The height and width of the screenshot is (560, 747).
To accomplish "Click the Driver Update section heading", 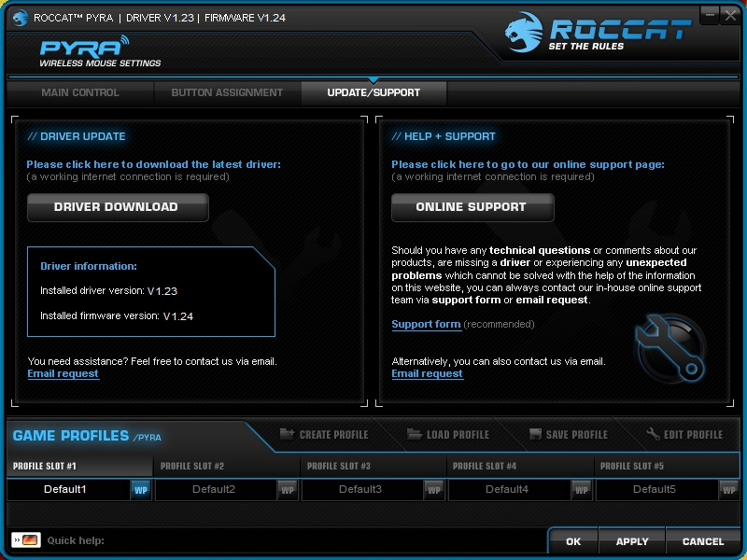I will [x=77, y=136].
